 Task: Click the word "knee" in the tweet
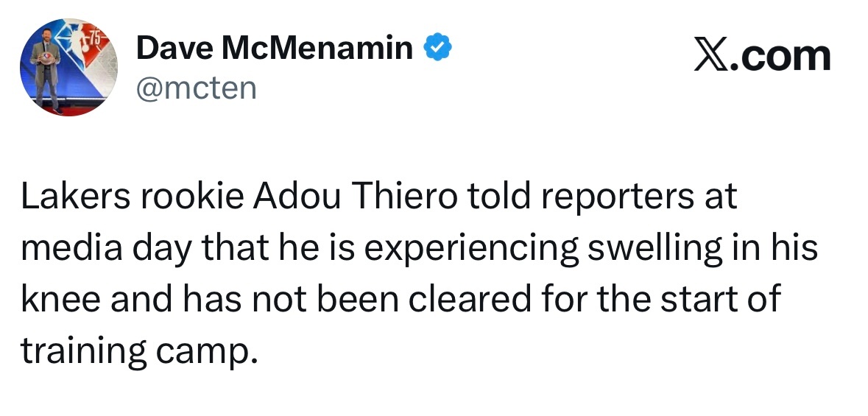click(61, 299)
